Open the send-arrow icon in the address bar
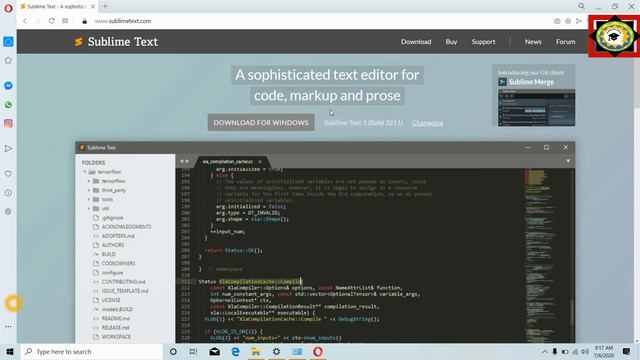The image size is (640, 360). (579, 21)
